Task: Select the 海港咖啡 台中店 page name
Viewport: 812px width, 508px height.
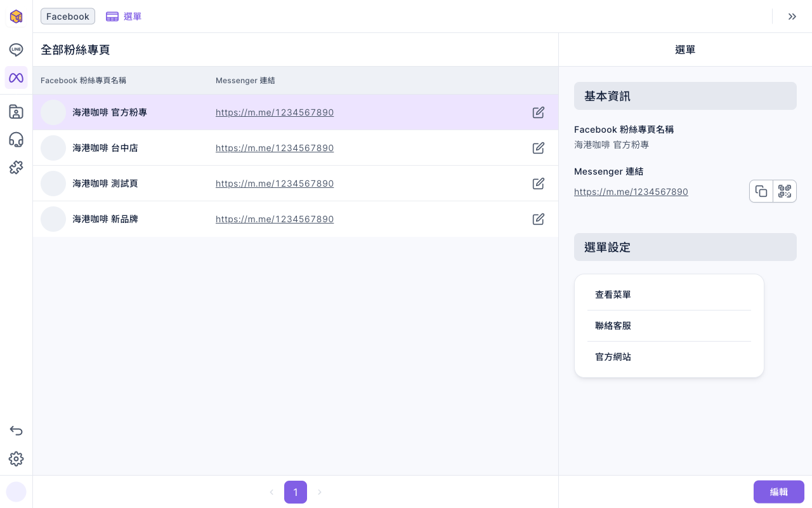Action: point(105,148)
